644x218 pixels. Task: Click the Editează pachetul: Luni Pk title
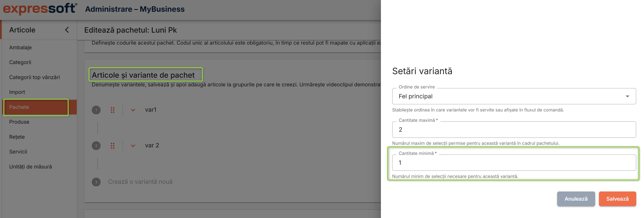[x=130, y=30]
